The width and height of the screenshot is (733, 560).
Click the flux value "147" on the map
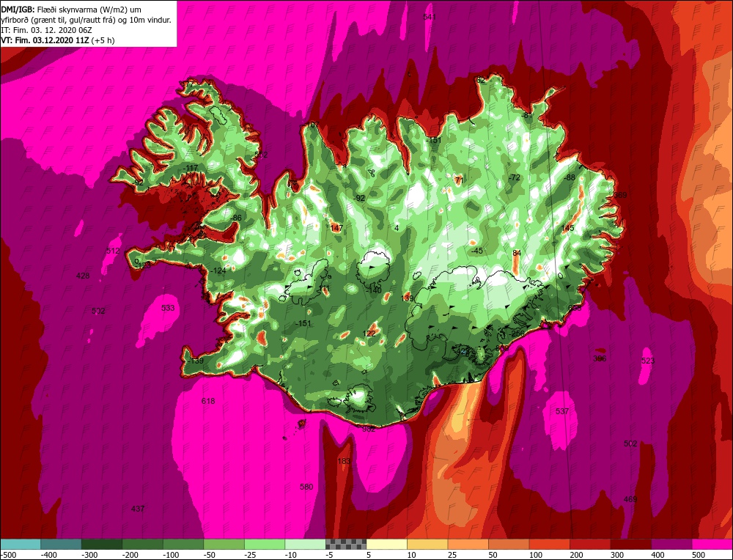coord(336,228)
